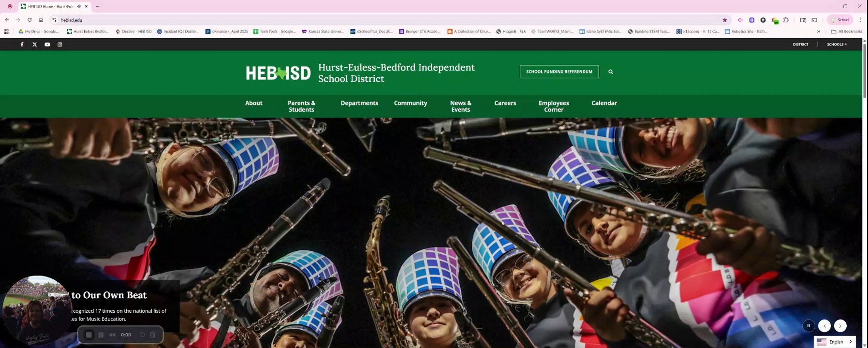Stop the screen recording
Image resolution: width=868 pixels, height=348 pixels.
pos(88,334)
